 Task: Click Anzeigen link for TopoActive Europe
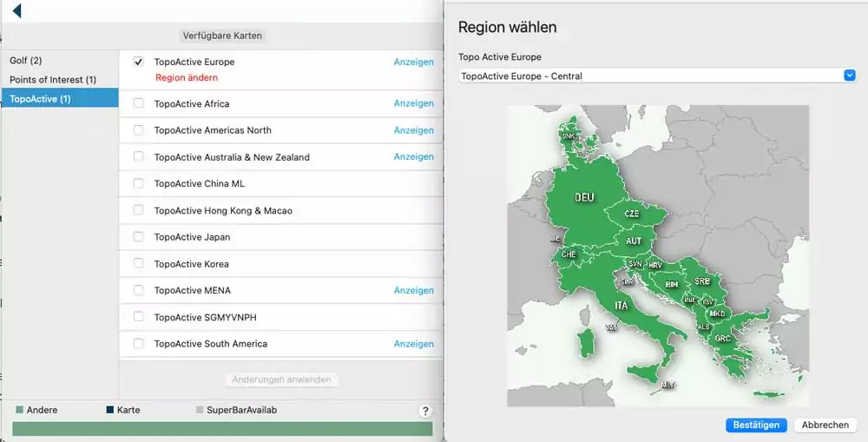pos(413,62)
